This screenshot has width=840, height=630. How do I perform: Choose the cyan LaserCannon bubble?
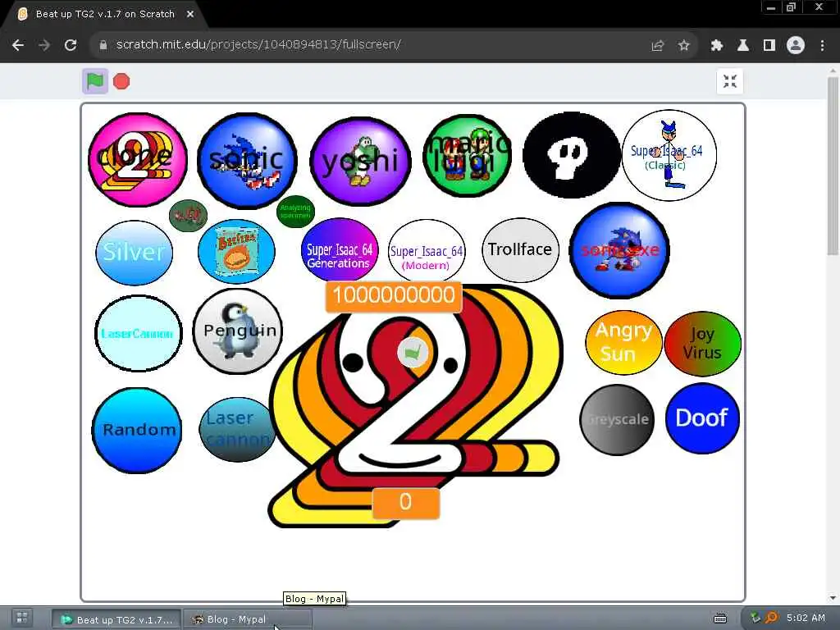(x=138, y=333)
